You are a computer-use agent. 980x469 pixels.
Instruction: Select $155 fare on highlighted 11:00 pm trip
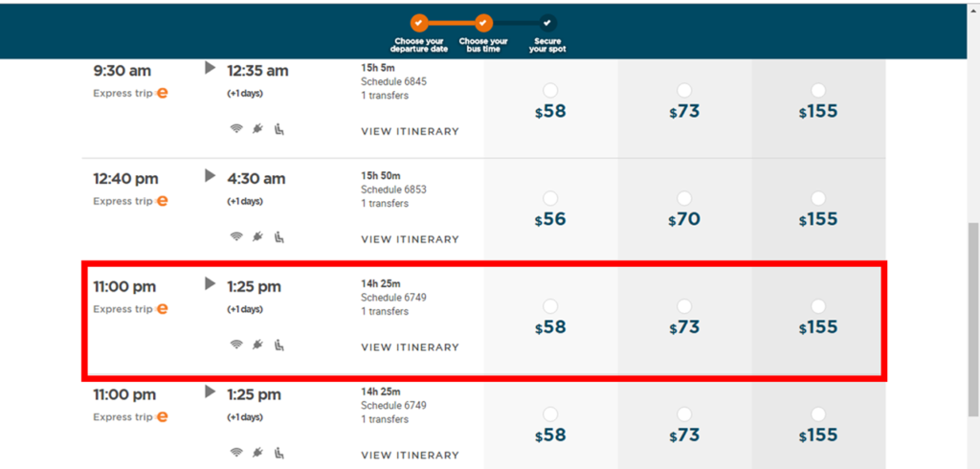tap(818, 306)
